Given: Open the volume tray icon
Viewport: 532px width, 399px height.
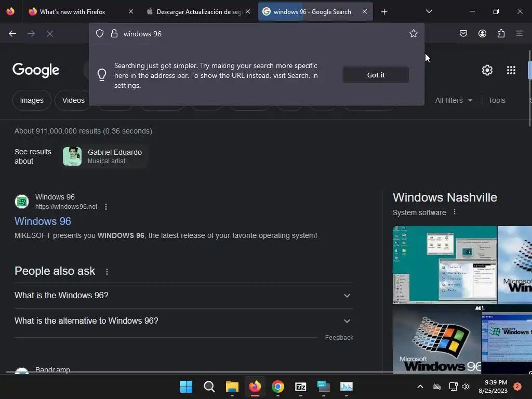Looking at the screenshot, I should [x=465, y=387].
